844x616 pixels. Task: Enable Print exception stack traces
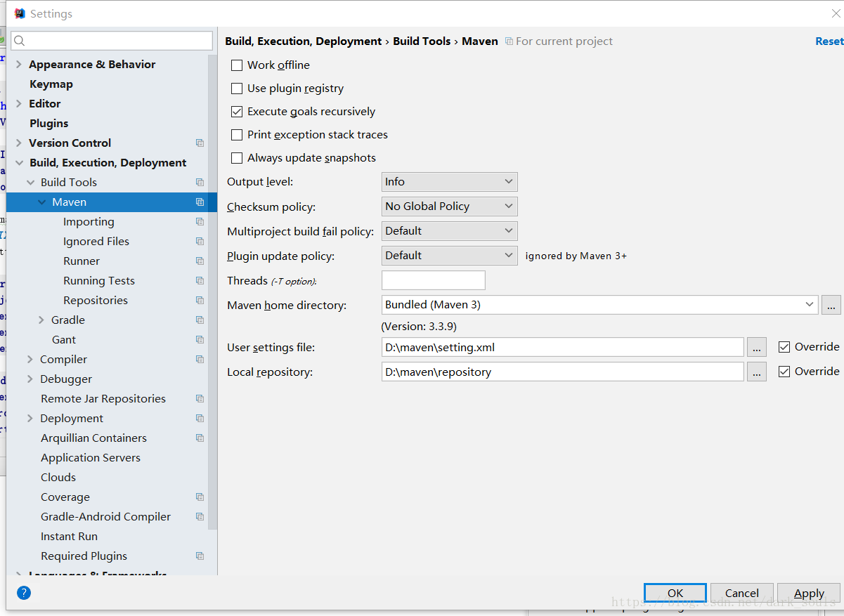tap(237, 135)
